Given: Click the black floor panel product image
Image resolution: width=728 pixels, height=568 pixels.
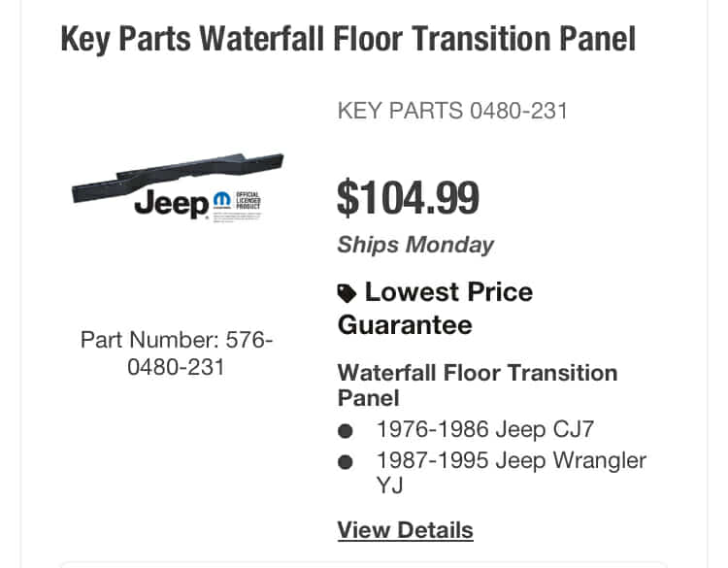Looking at the screenshot, I should tap(177, 175).
